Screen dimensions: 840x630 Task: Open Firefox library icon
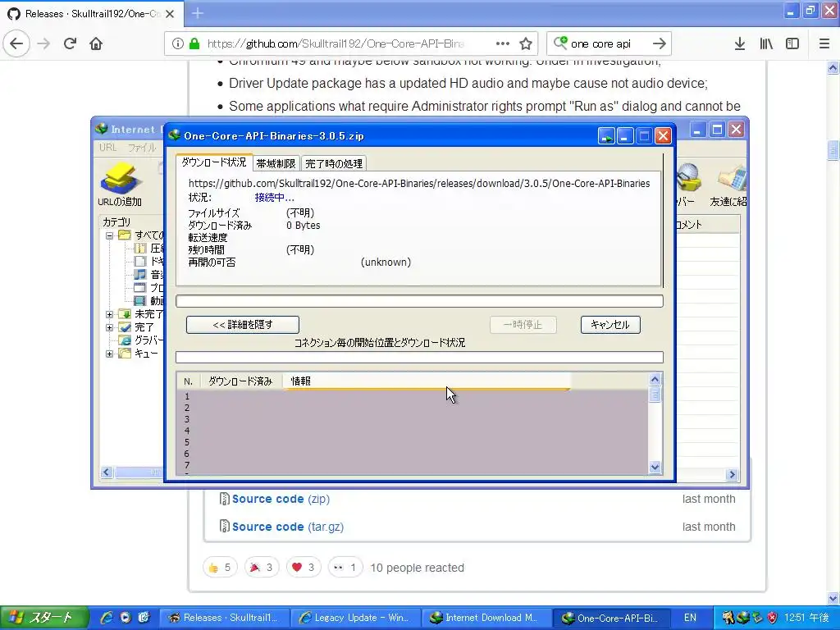point(766,43)
